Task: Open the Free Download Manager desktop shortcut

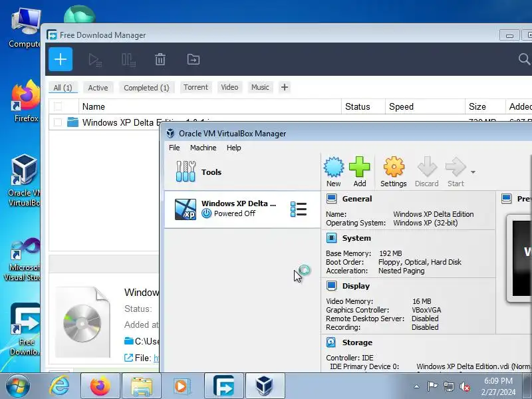Action: [x=25, y=329]
